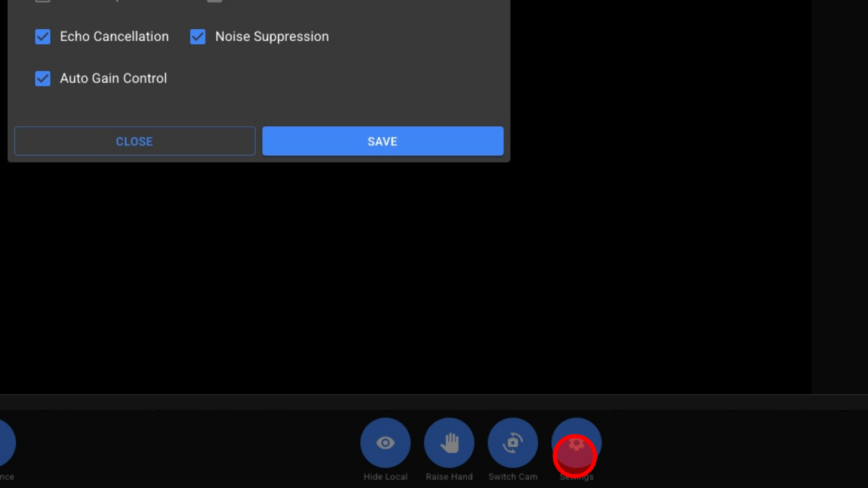Toggle the Auto Gain Control checkbox
The image size is (868, 488).
43,78
